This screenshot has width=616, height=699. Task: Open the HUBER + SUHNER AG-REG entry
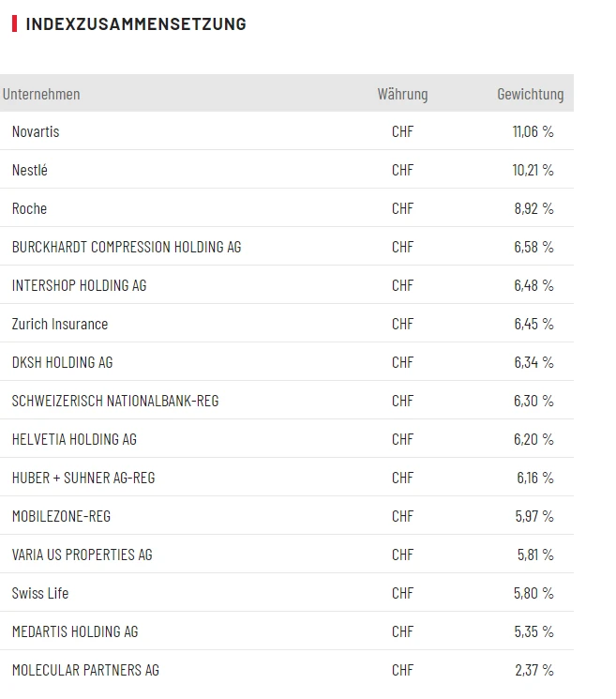point(83,478)
